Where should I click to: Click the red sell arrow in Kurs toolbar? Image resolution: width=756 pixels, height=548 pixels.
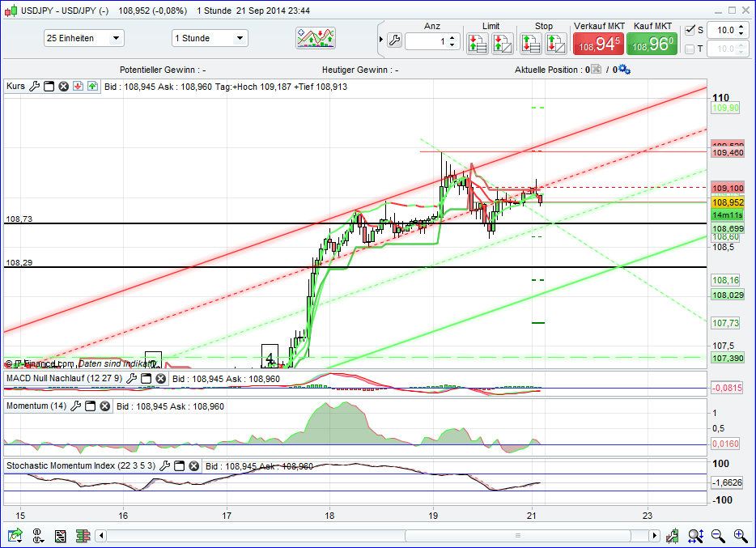pos(78,86)
